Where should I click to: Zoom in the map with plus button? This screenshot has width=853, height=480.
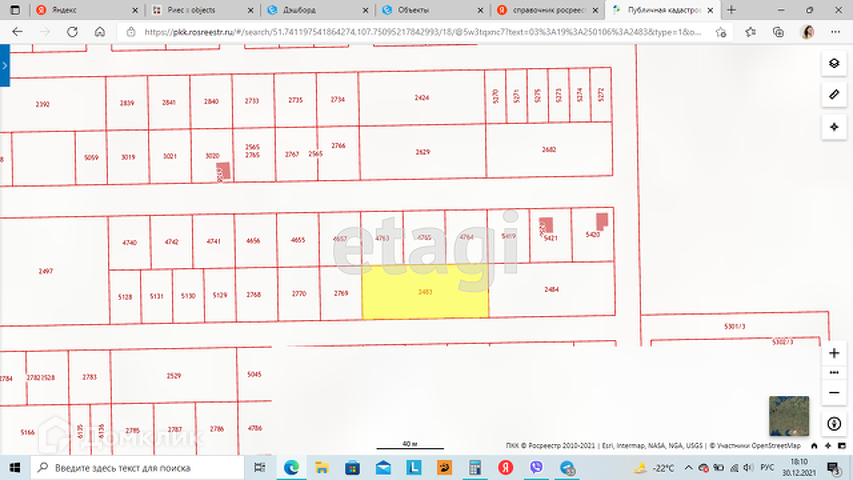coord(834,353)
